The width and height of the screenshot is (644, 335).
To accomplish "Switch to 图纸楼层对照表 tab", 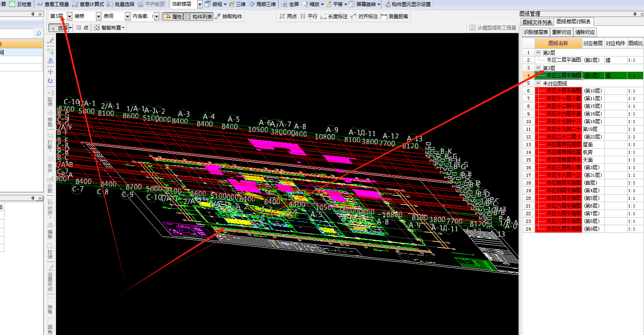I will tap(573, 21).
